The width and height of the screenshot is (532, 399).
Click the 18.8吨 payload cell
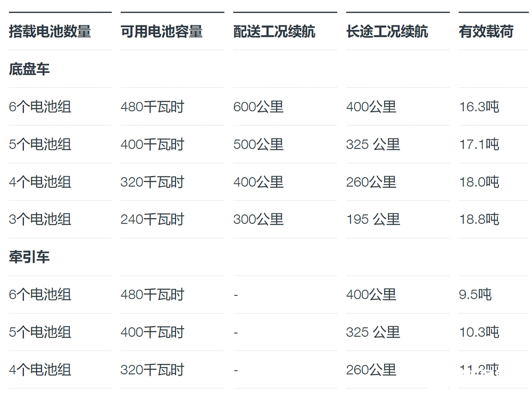point(479,219)
